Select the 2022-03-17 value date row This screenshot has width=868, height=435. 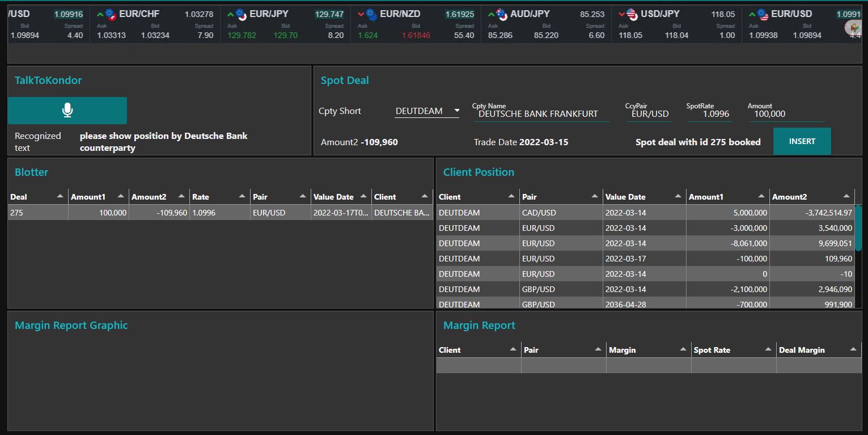pos(645,259)
